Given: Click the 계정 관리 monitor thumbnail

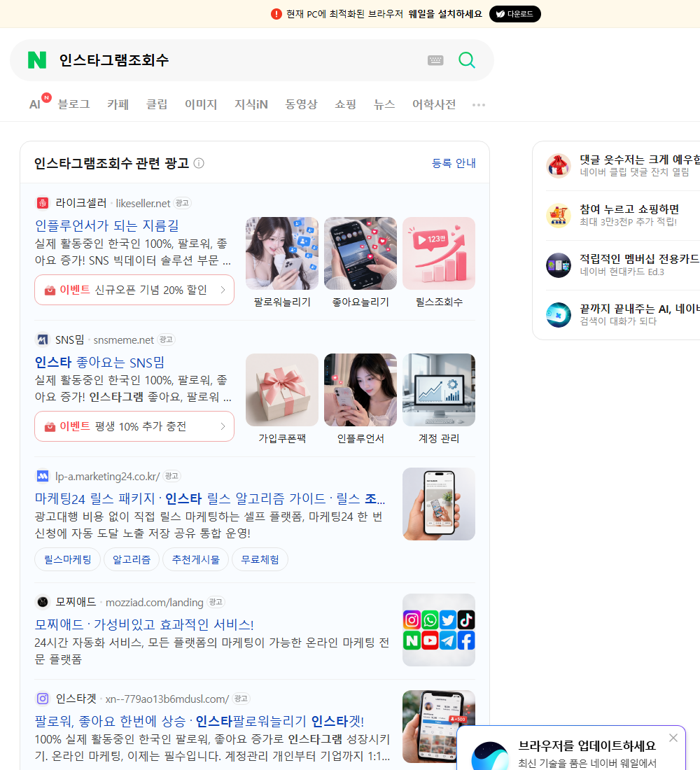Looking at the screenshot, I should [x=439, y=390].
